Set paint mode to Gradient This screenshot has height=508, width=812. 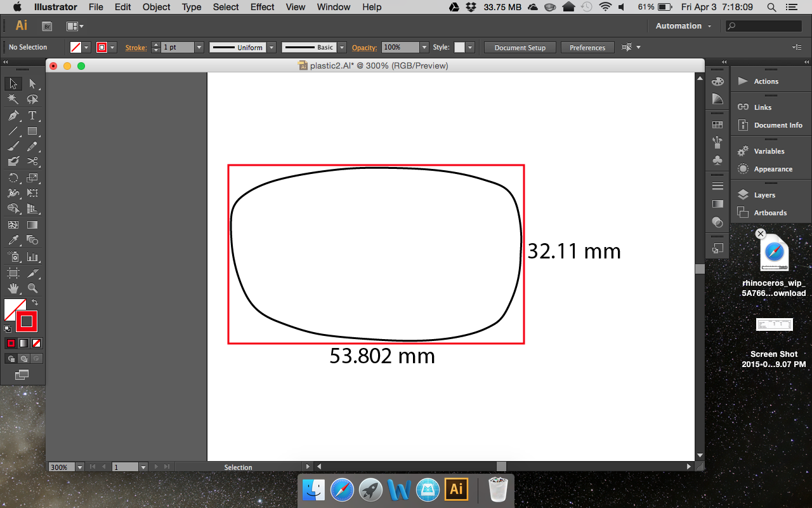[23, 344]
